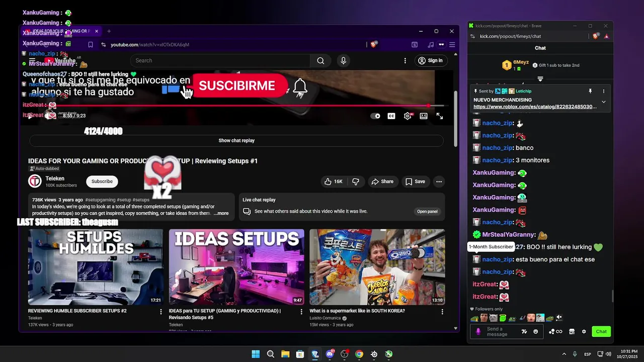Open the Brave media control music icon
Image resolution: width=644 pixels, height=362 pixels.
[430, 45]
